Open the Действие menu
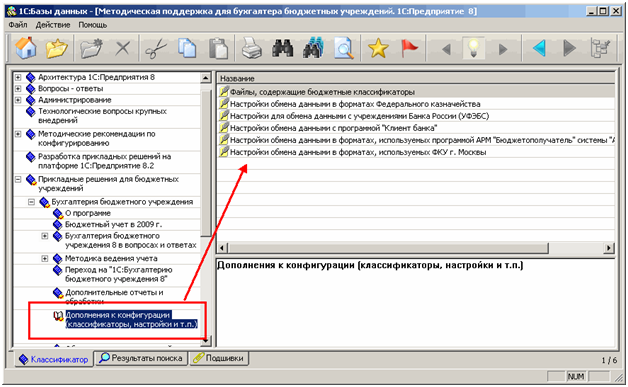Viewport: 628px width, 387px height. pyautogui.click(x=53, y=25)
